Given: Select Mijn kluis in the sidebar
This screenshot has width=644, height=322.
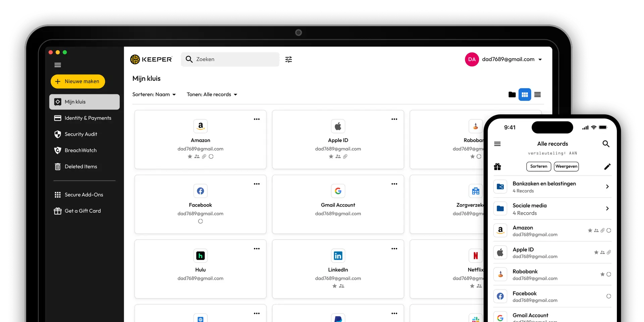Looking at the screenshot, I should tap(85, 102).
